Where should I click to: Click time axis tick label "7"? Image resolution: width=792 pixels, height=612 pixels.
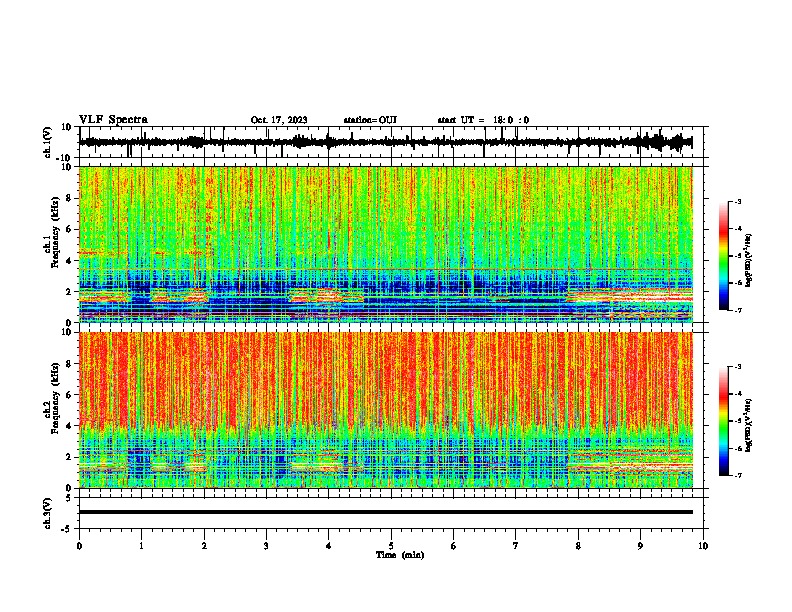516,546
